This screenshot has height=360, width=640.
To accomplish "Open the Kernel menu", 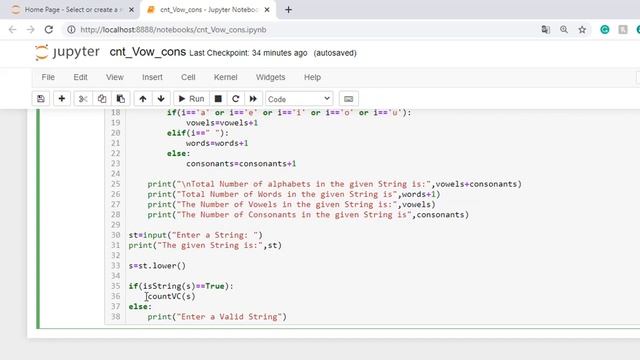I will click(x=225, y=77).
